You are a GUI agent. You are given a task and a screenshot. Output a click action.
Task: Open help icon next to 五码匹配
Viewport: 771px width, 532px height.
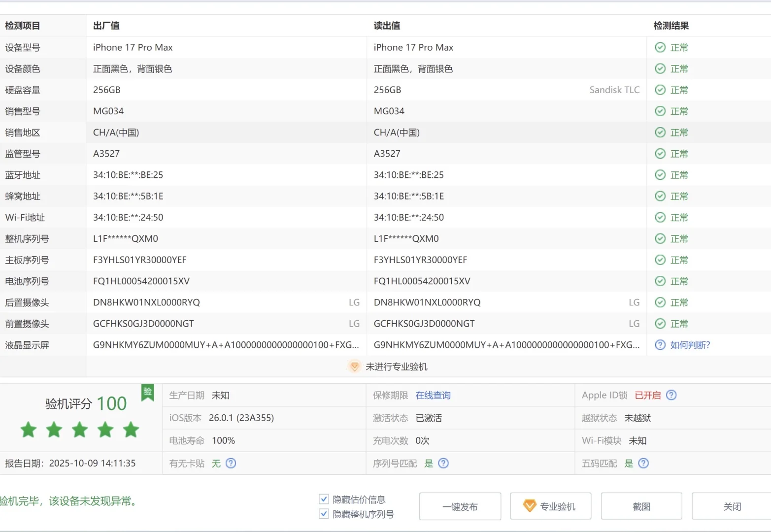(x=643, y=463)
